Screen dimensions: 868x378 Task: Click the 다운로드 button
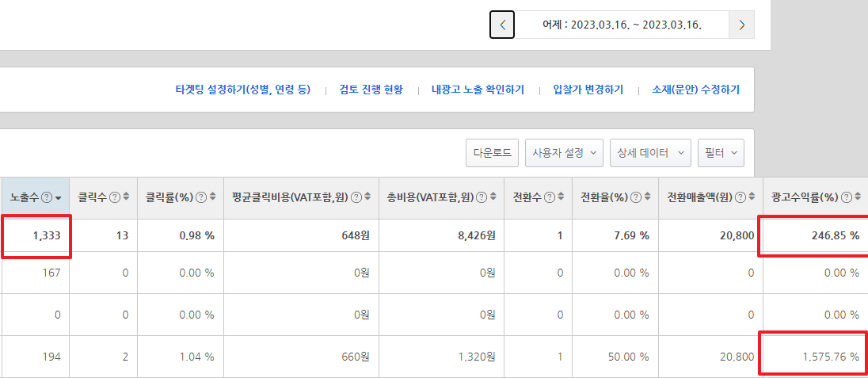tap(492, 153)
